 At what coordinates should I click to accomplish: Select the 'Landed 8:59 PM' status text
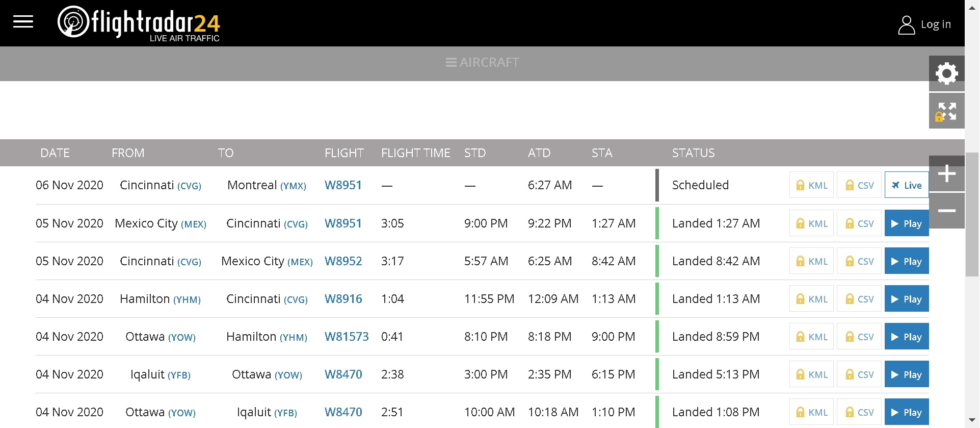click(x=716, y=337)
